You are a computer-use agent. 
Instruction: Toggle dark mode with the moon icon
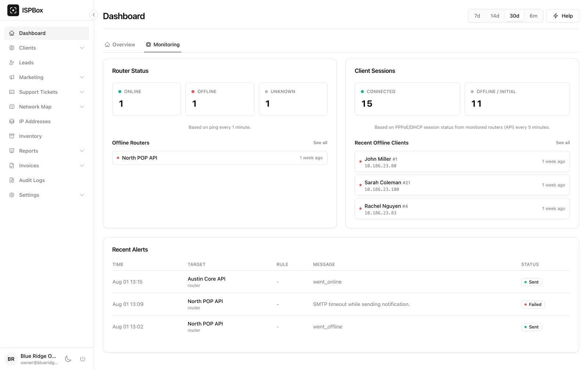click(x=68, y=359)
